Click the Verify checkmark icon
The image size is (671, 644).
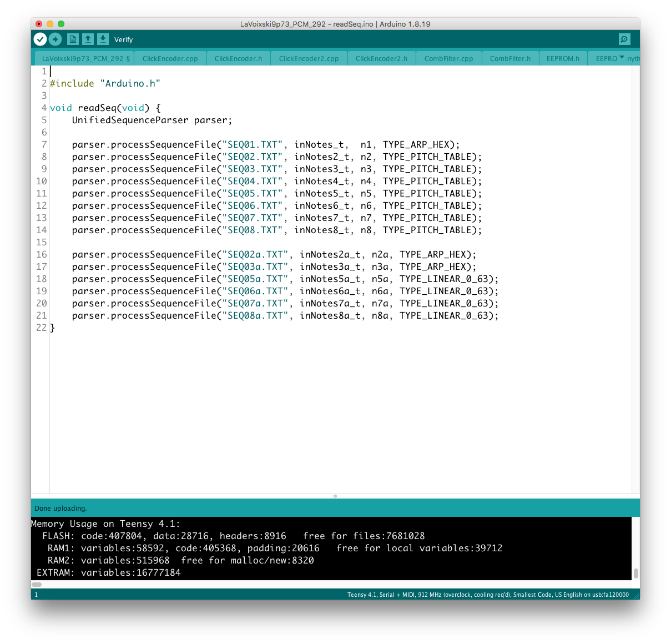40,39
